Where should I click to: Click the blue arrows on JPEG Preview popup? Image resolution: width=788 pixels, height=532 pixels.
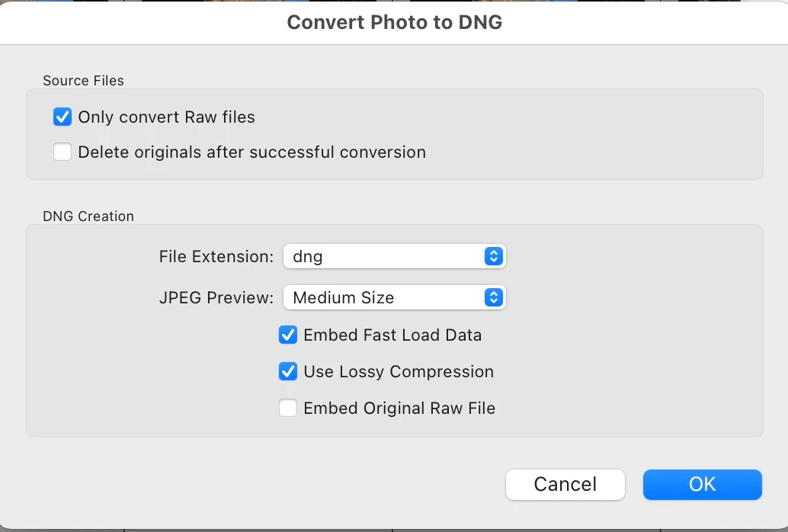coord(494,298)
